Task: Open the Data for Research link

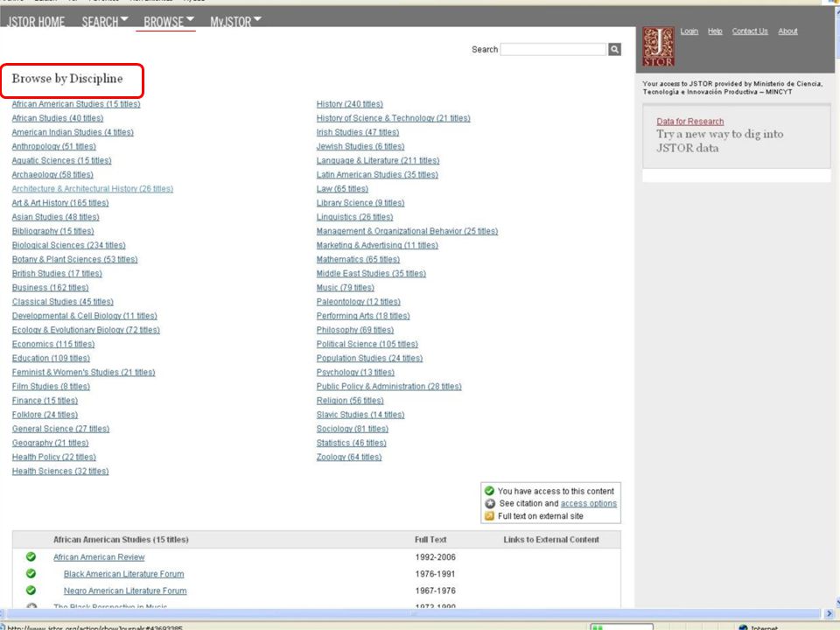Action: [690, 122]
